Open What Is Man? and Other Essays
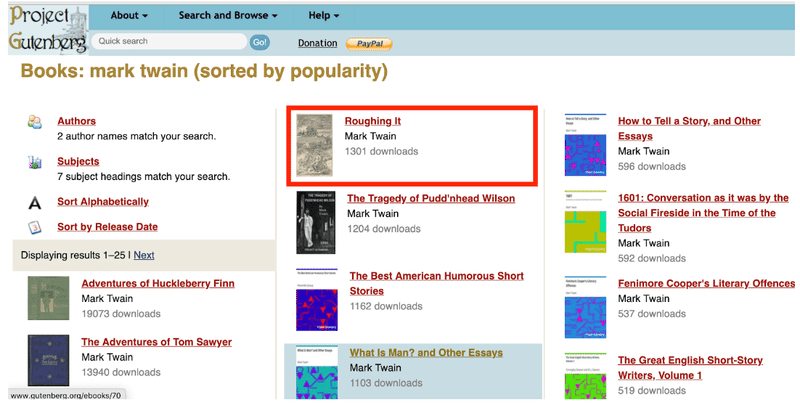 point(426,352)
